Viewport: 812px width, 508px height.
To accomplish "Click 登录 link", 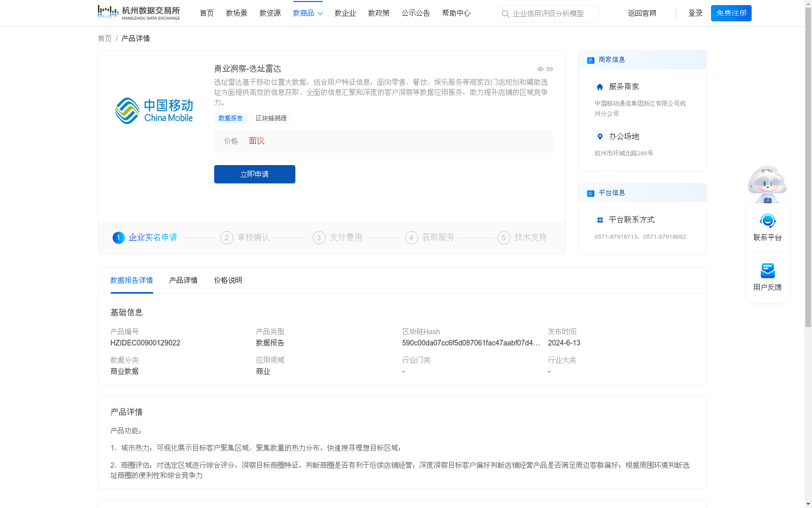I will pyautogui.click(x=695, y=13).
